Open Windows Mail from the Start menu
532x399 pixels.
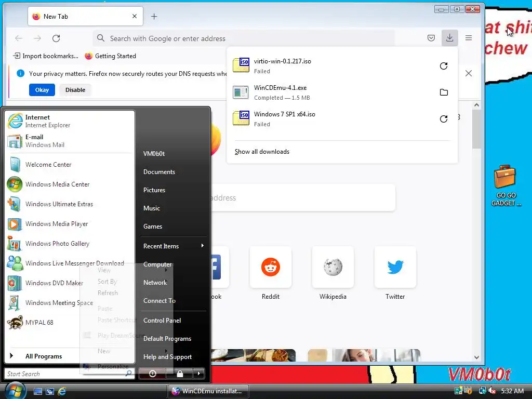click(x=70, y=141)
